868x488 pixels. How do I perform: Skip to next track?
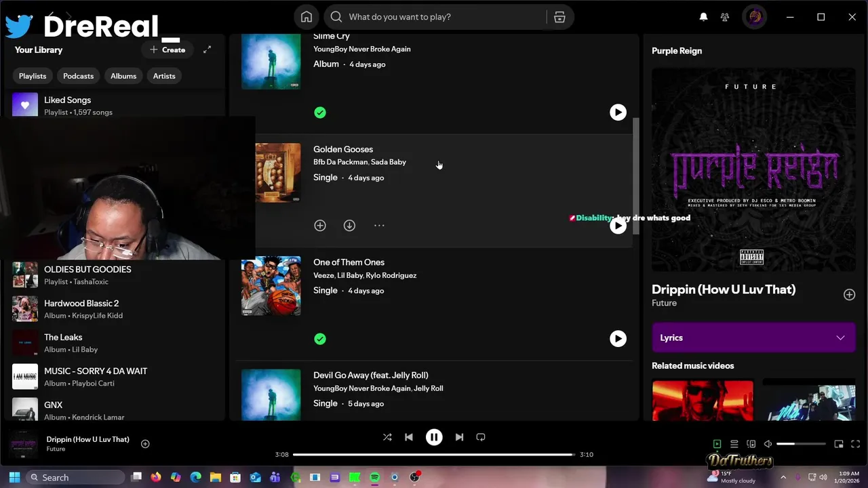click(459, 437)
